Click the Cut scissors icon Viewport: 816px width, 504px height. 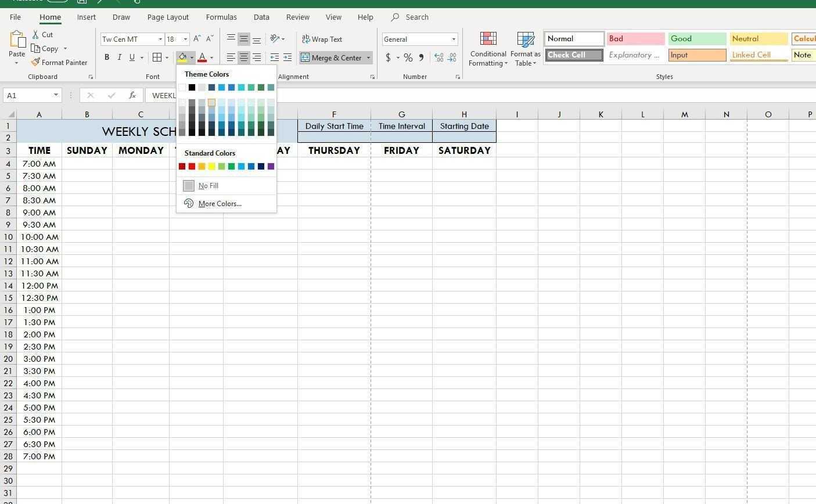[36, 35]
